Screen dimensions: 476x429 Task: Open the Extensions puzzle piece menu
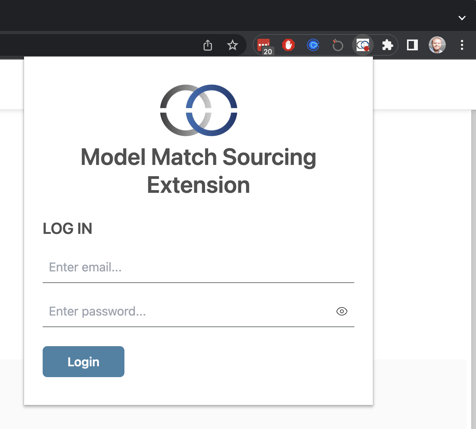pyautogui.click(x=387, y=45)
